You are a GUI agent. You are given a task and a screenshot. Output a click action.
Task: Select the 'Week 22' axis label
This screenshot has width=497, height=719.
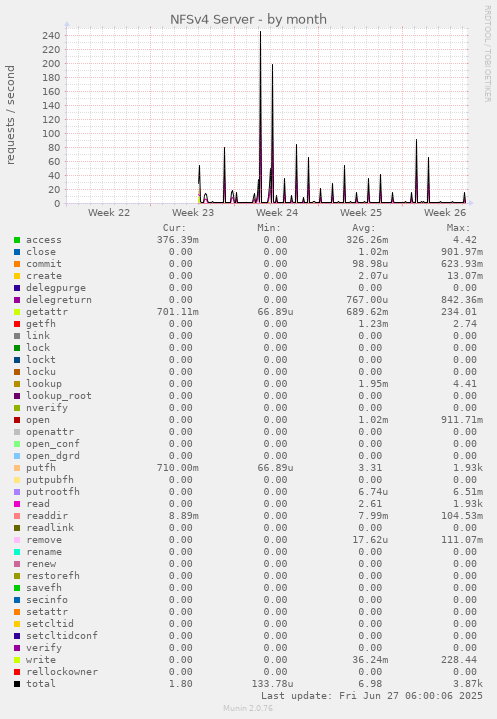point(109,213)
